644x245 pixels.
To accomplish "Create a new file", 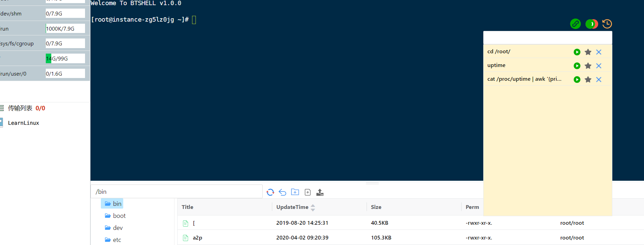I will tap(308, 192).
